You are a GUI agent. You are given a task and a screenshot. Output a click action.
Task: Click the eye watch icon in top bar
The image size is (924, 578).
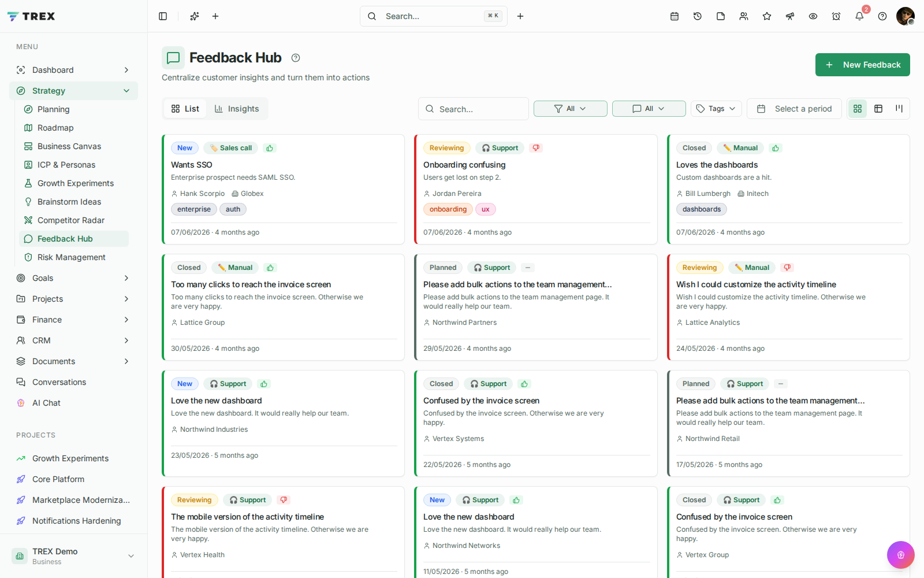[x=813, y=16]
